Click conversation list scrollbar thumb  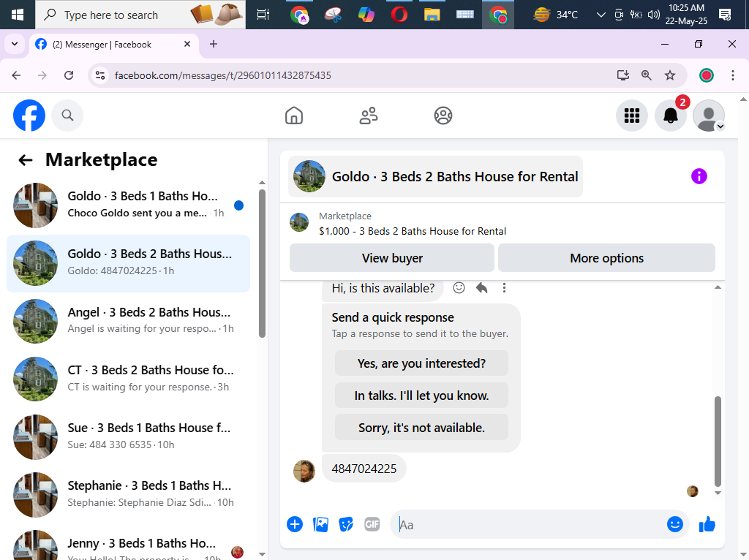262,263
